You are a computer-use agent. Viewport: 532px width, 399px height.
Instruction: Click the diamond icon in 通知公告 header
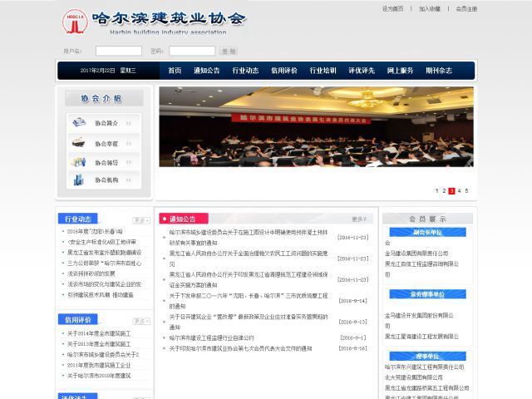(x=165, y=219)
